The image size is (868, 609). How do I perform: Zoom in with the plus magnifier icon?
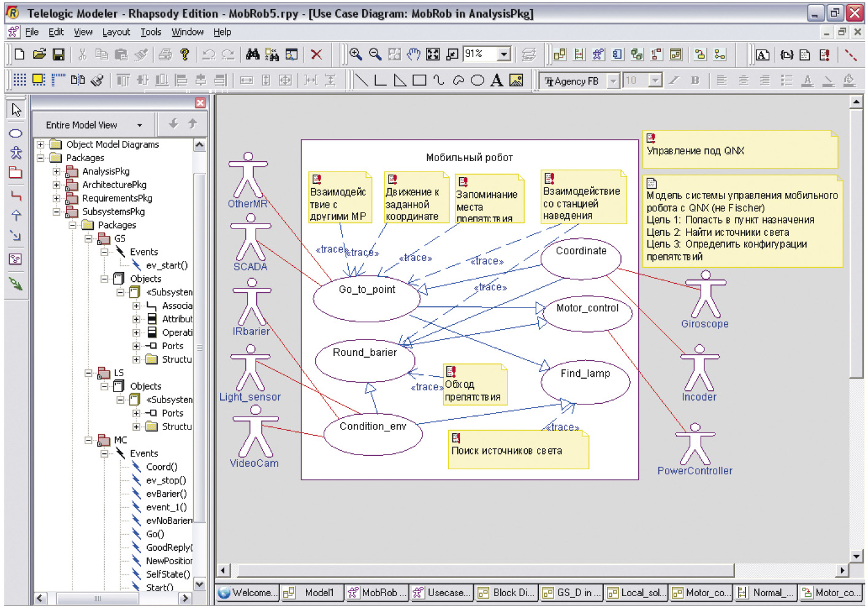[x=356, y=55]
